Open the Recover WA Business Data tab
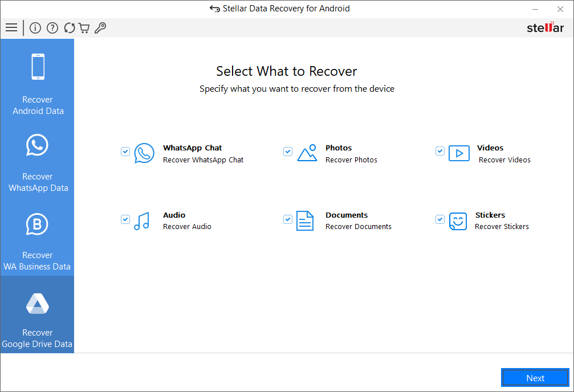Image resolution: width=574 pixels, height=392 pixels. [x=38, y=240]
